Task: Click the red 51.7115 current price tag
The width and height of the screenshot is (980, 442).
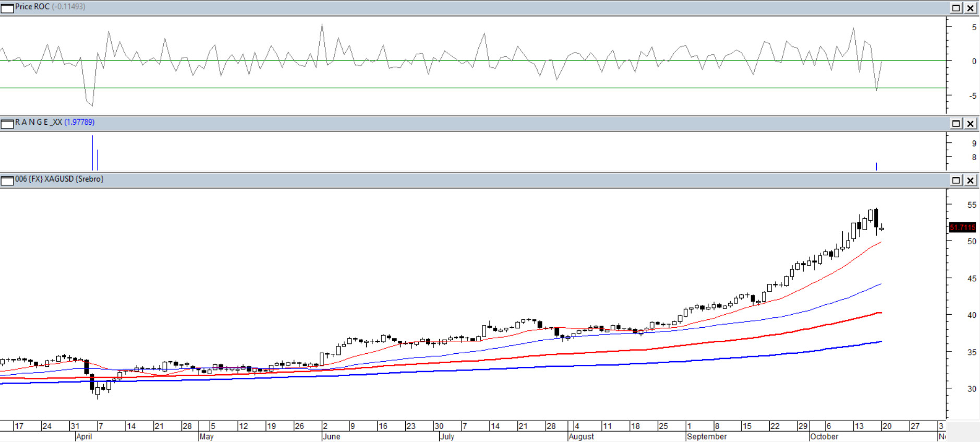Action: click(962, 228)
